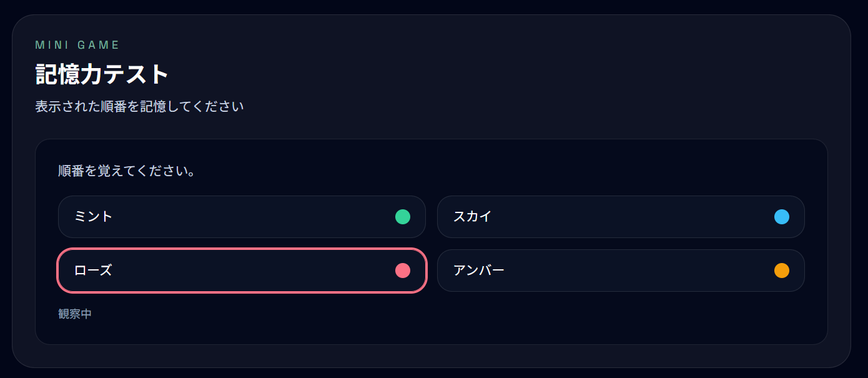Click the ミント text label
868x378 pixels.
(94, 217)
